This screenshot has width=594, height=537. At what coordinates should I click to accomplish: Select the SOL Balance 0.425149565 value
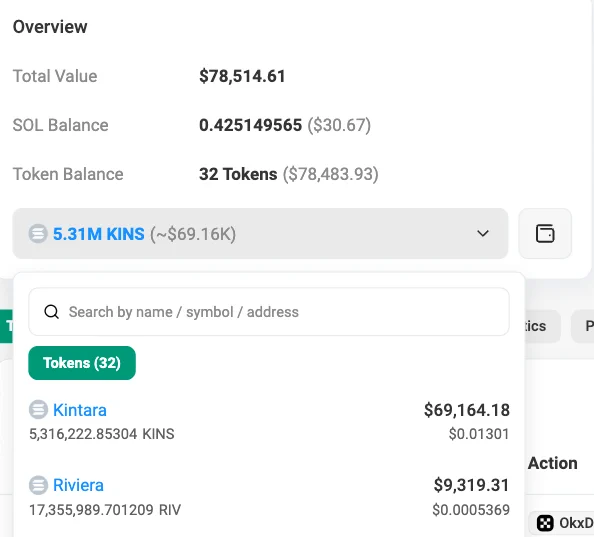(x=250, y=125)
